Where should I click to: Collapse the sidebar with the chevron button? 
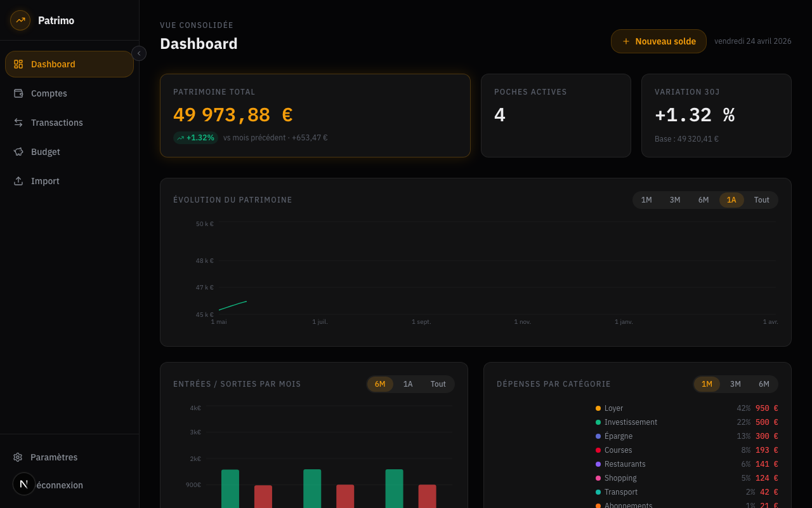(x=138, y=53)
